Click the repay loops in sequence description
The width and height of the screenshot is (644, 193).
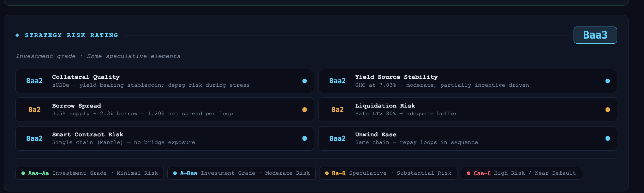(416, 142)
